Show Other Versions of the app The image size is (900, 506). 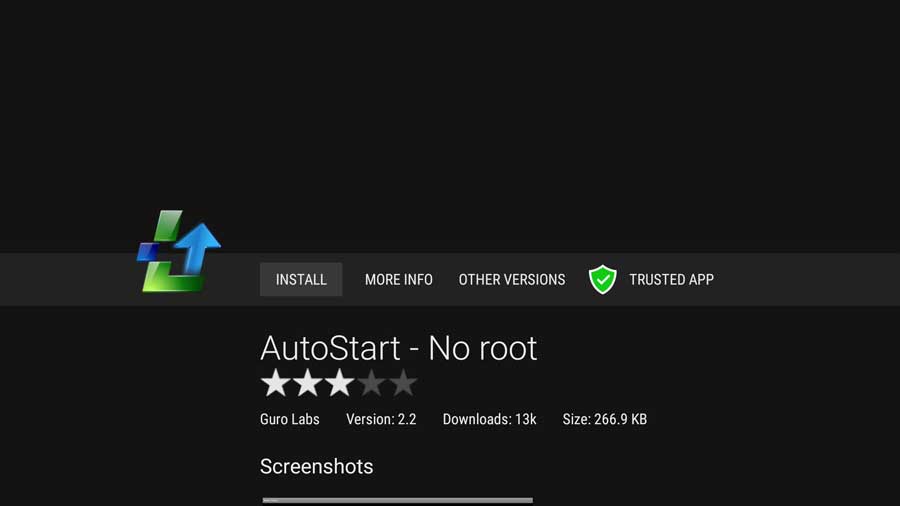point(511,279)
